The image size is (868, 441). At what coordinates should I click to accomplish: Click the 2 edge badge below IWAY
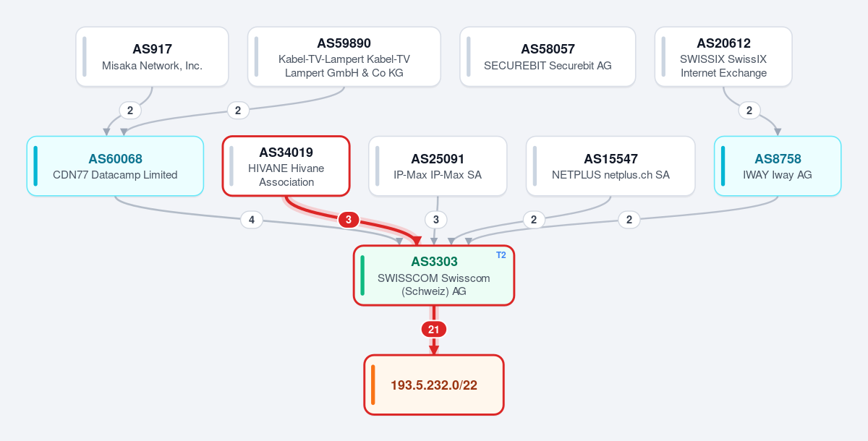629,220
